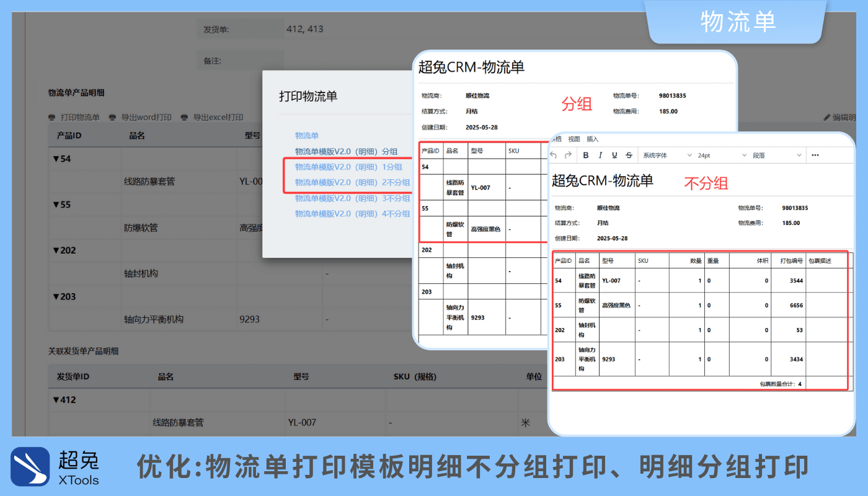
Task: Open the 系统字体 font family dropdown
Action: (667, 155)
